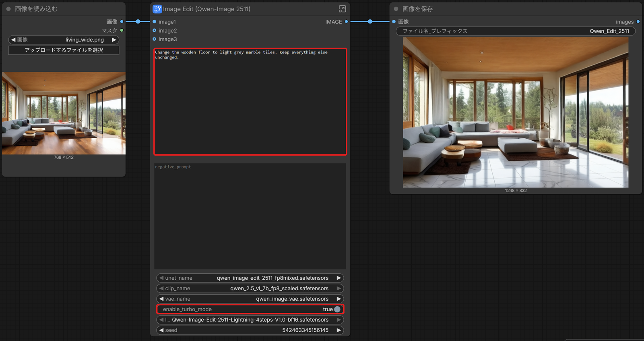Viewport: 644px width, 341px height.
Task: Click the subgraph icon beside Image Edit title
Action: (x=157, y=9)
